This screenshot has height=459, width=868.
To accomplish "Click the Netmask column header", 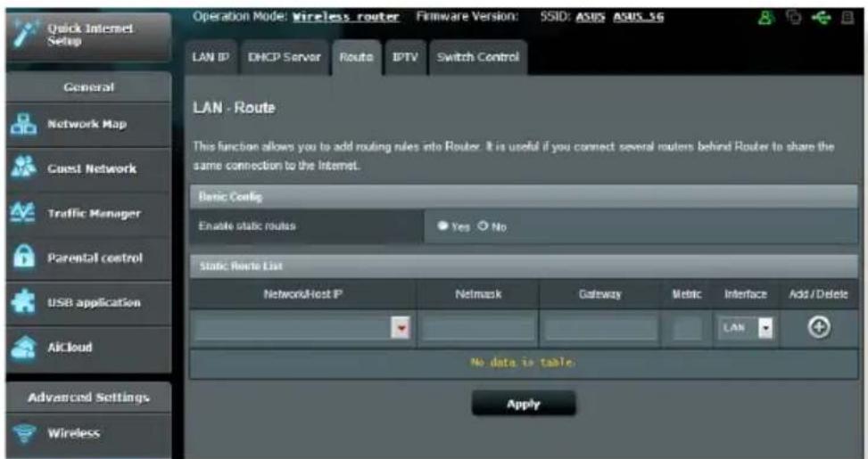I will pos(478,295).
